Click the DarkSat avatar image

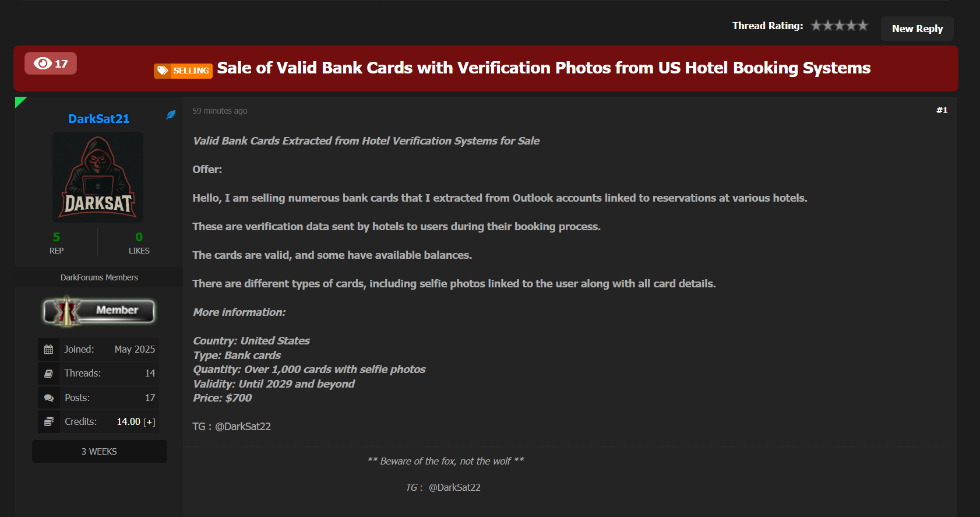tap(98, 177)
